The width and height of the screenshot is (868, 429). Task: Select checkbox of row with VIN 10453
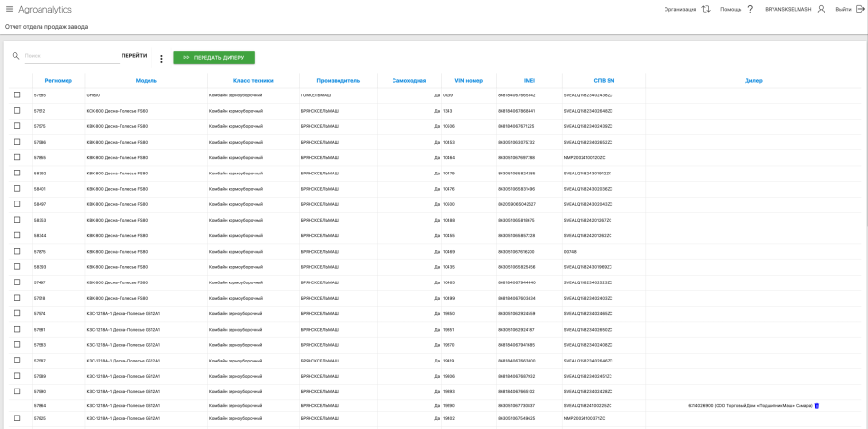pyautogui.click(x=17, y=141)
